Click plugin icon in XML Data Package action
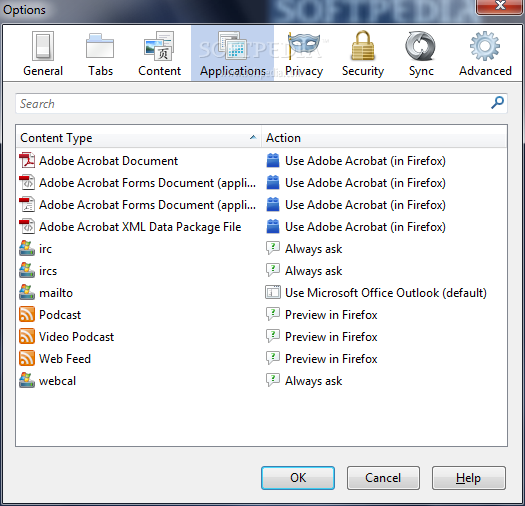Image resolution: width=525 pixels, height=506 pixels. (273, 226)
